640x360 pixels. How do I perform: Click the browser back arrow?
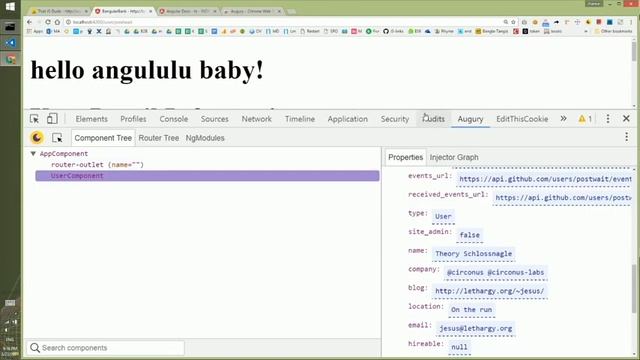tap(29, 22)
